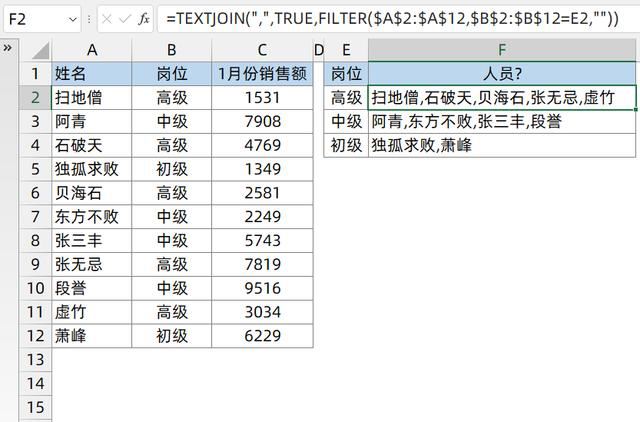Image resolution: width=640 pixels, height=422 pixels.
Task: Click into the TEXTJOIN formula text
Action: [x=390, y=18]
